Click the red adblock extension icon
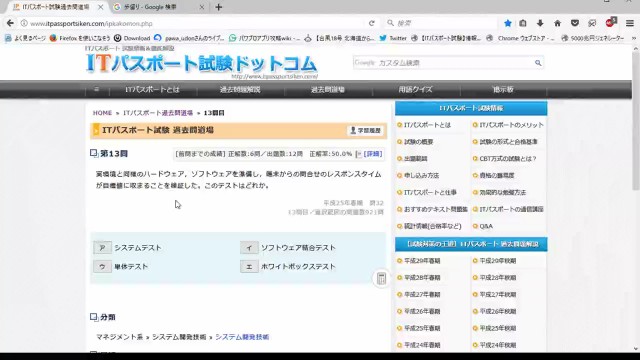Image resolution: width=640 pixels, height=360 pixels. tap(611, 22)
